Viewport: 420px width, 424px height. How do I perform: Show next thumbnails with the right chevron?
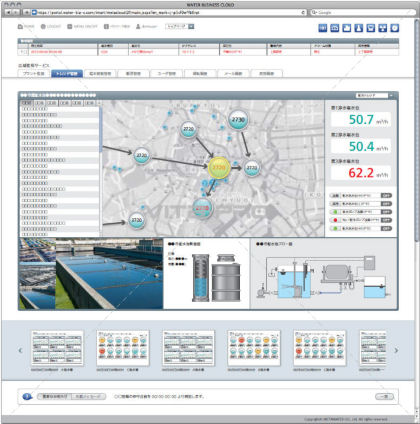click(x=396, y=350)
